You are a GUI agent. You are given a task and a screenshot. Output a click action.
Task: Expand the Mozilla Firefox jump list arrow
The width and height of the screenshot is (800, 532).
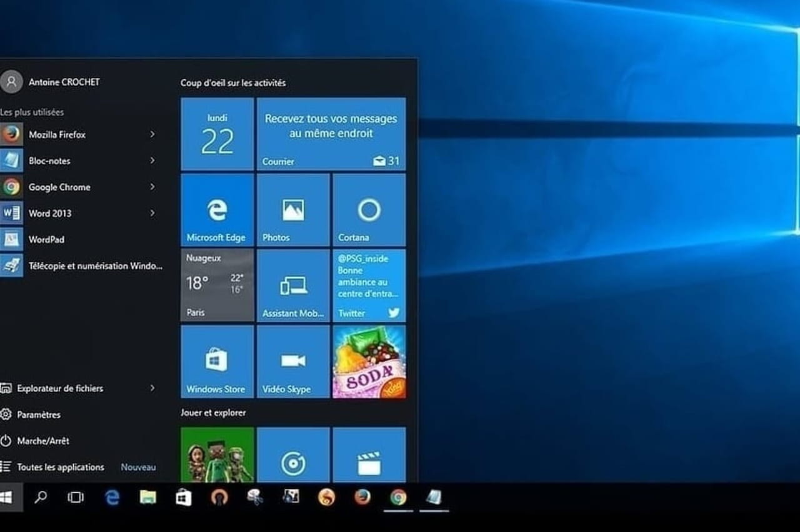coord(152,134)
